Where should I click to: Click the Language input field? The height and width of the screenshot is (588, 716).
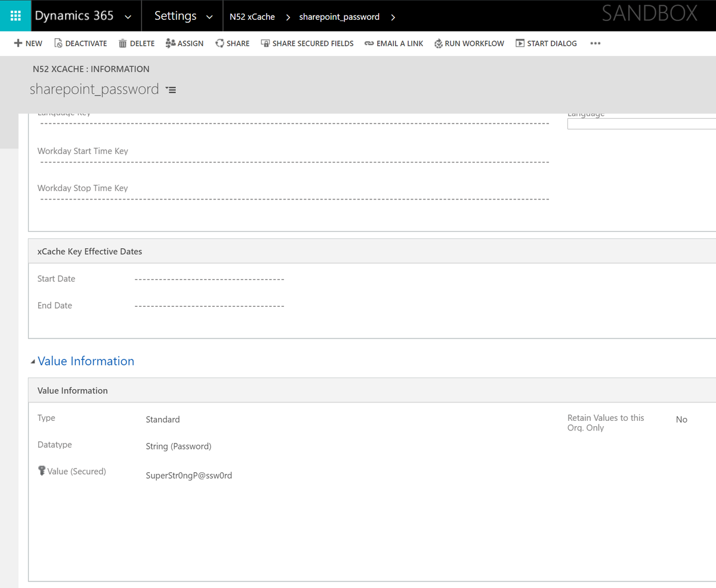click(x=641, y=124)
